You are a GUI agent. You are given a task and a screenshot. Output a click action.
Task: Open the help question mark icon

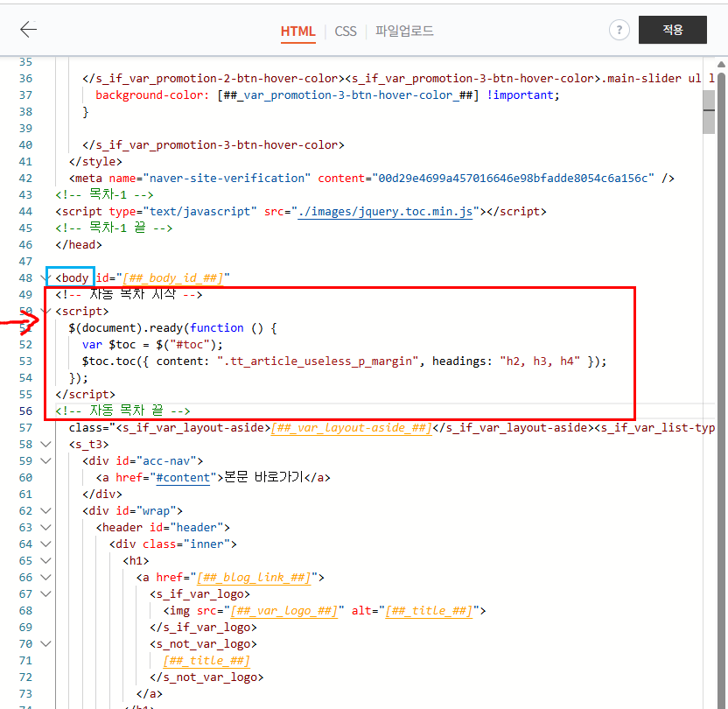coord(619,30)
